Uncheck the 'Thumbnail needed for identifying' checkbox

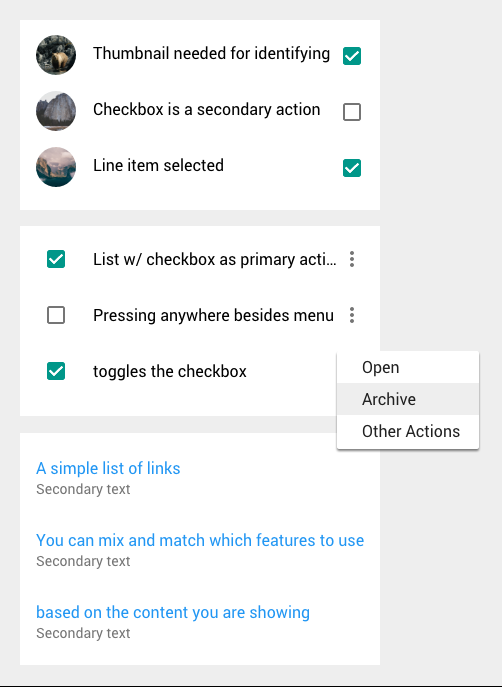point(352,56)
